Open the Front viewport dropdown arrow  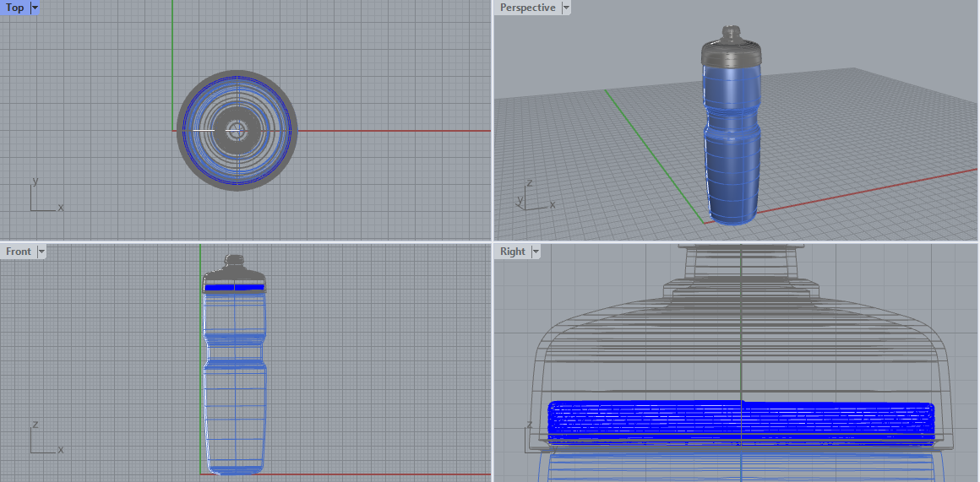click(x=41, y=252)
